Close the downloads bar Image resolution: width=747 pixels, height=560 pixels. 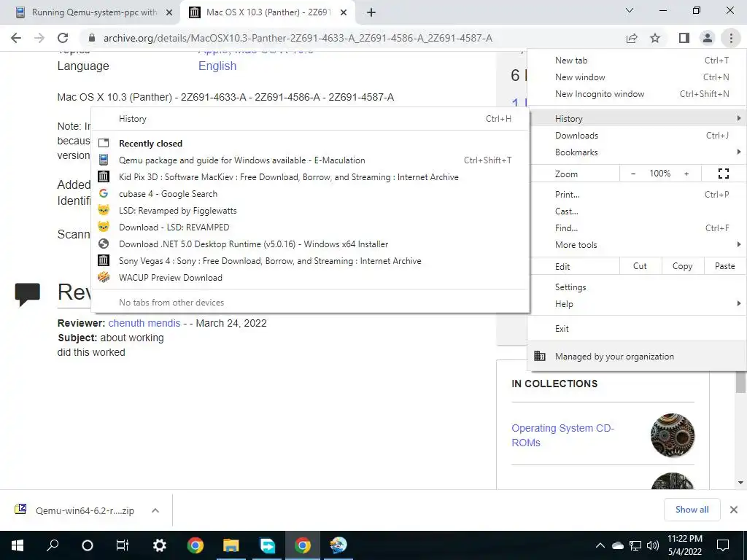(x=734, y=510)
